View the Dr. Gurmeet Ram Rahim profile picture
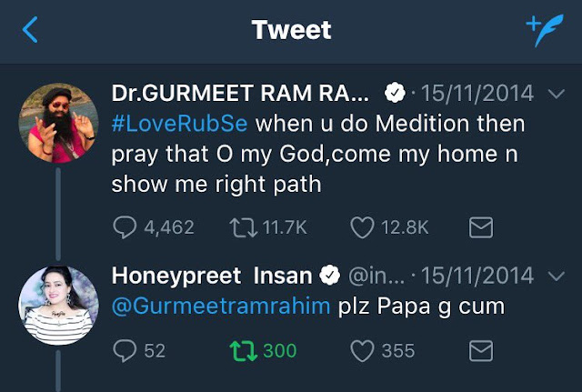Screen dimensions: 582x392 pos(58,123)
